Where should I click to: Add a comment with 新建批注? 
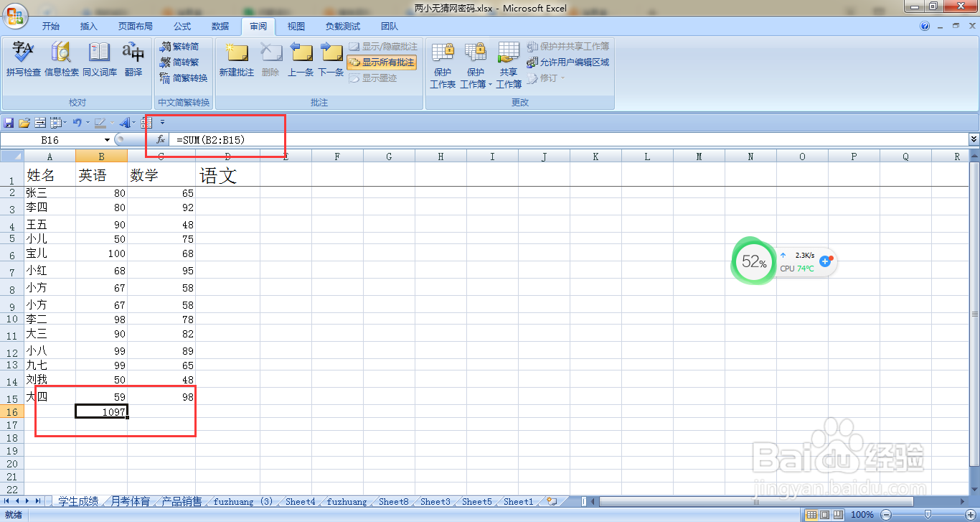237,59
